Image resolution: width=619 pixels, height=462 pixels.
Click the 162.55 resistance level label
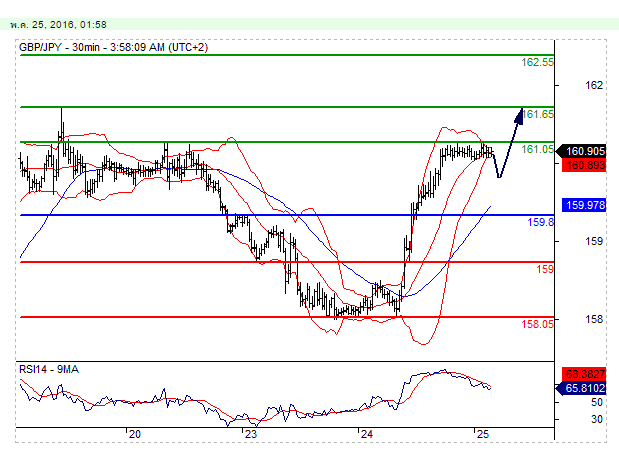(537, 62)
